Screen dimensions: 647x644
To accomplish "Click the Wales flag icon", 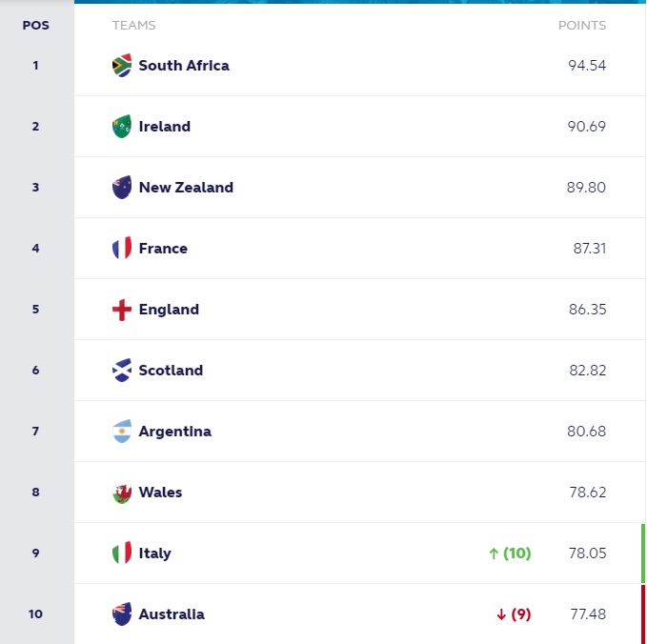I will (122, 493).
